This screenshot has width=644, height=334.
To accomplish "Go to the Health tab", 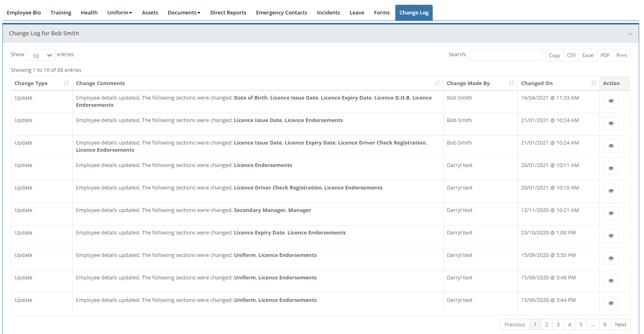I will coord(89,13).
